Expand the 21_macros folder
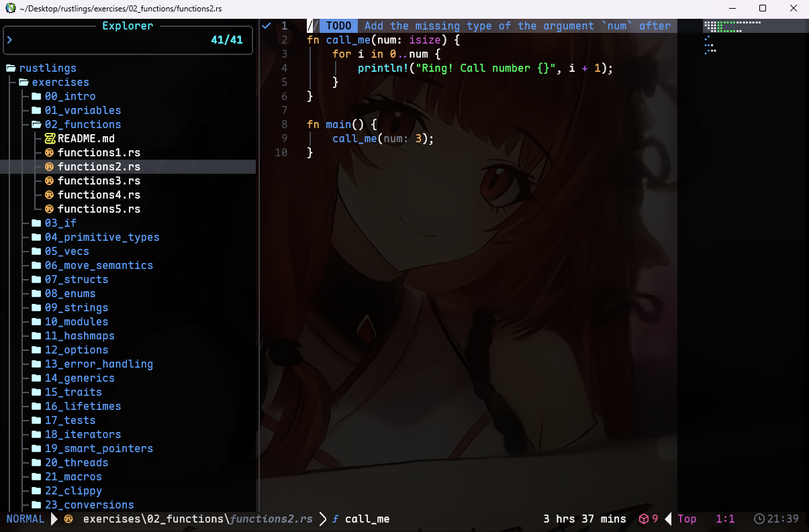Viewport: 809px width, 532px height. (73, 477)
